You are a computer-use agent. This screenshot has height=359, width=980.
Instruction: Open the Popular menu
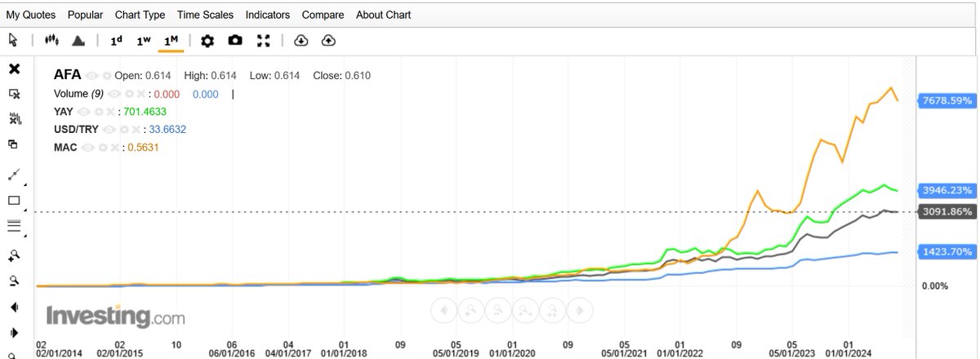click(x=86, y=15)
